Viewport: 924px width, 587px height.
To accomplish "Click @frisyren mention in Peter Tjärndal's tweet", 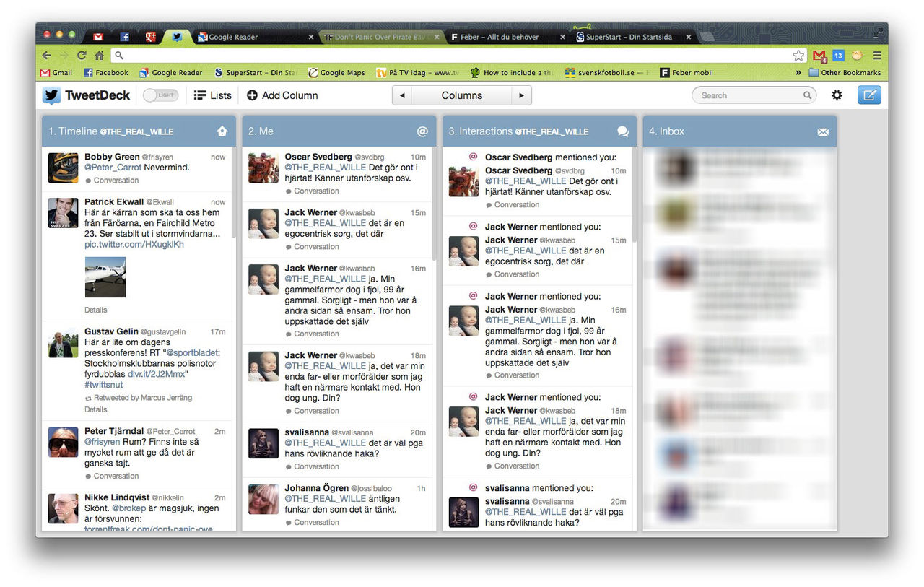I will pyautogui.click(x=103, y=442).
